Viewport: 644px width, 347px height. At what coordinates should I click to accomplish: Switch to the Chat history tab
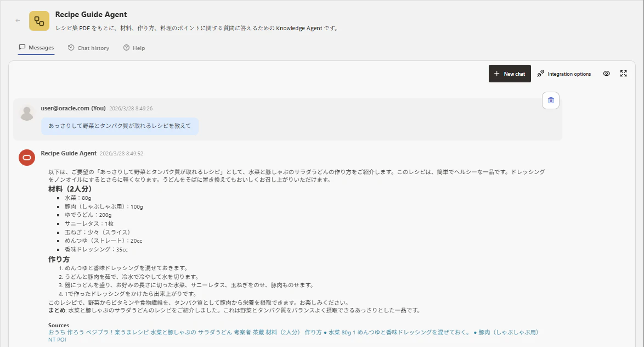tap(89, 48)
